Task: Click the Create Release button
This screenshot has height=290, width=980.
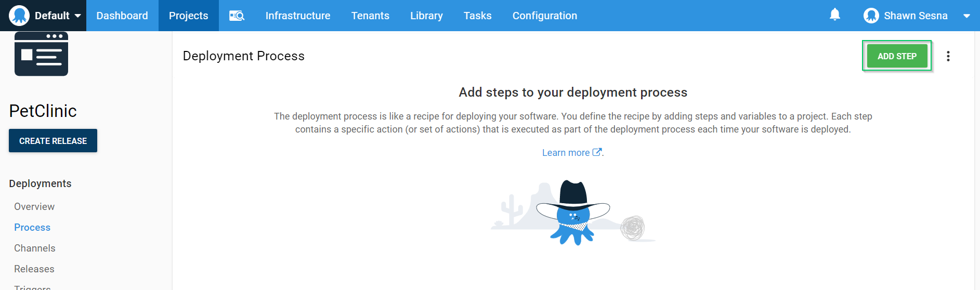Action: point(53,141)
